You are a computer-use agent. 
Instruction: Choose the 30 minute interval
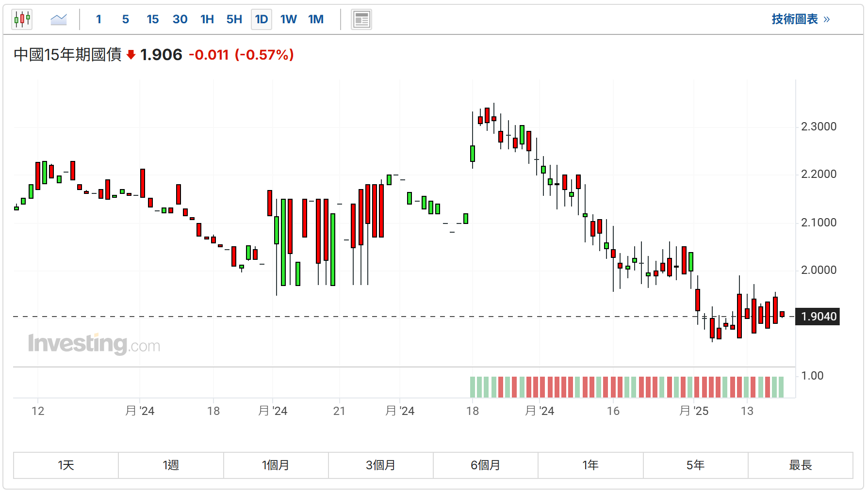pos(180,19)
